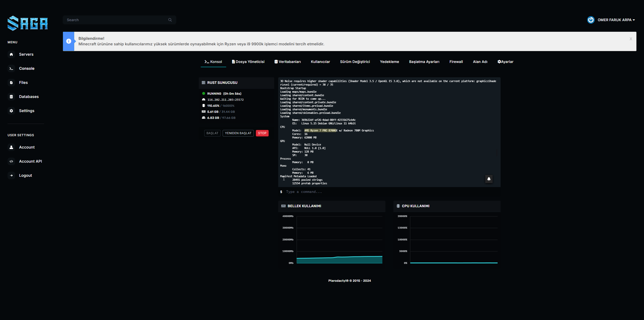The height and width of the screenshot is (320, 644).
Task: Dismiss the Bilgilendirme notice with X
Action: click(x=631, y=39)
